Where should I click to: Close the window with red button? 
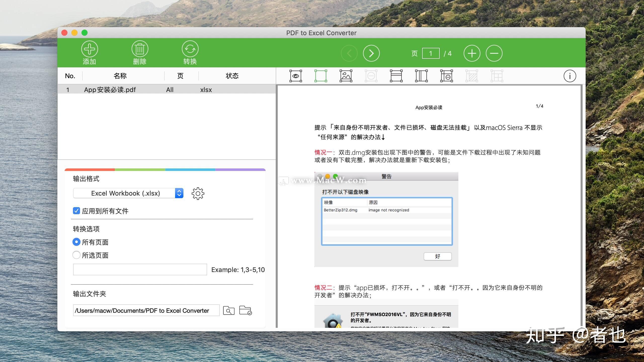point(64,33)
